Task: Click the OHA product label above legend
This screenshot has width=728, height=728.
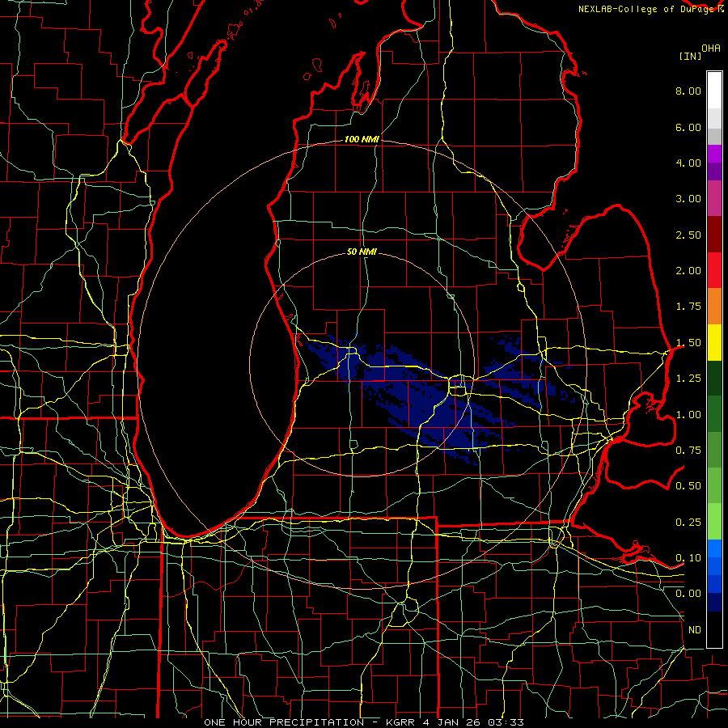Action: [x=711, y=49]
